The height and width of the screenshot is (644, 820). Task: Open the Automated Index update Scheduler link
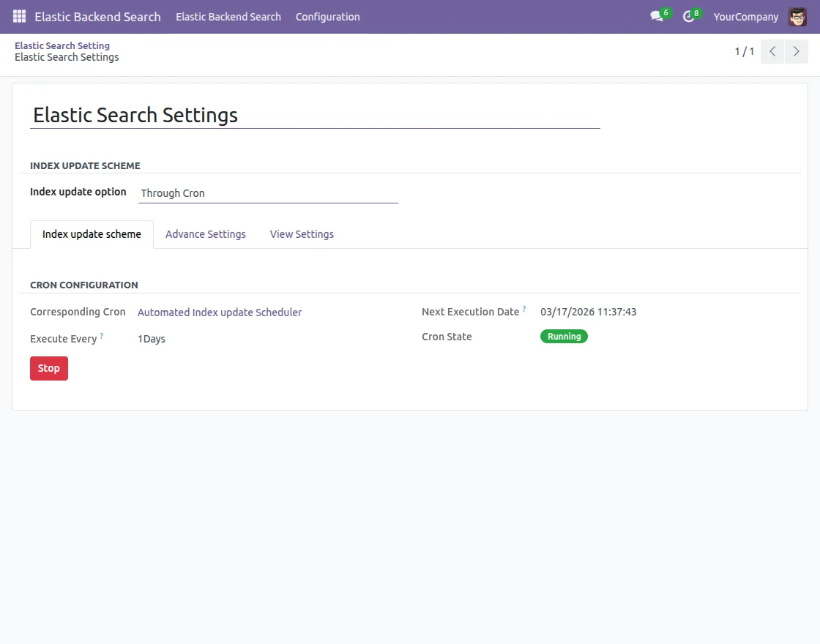click(220, 312)
